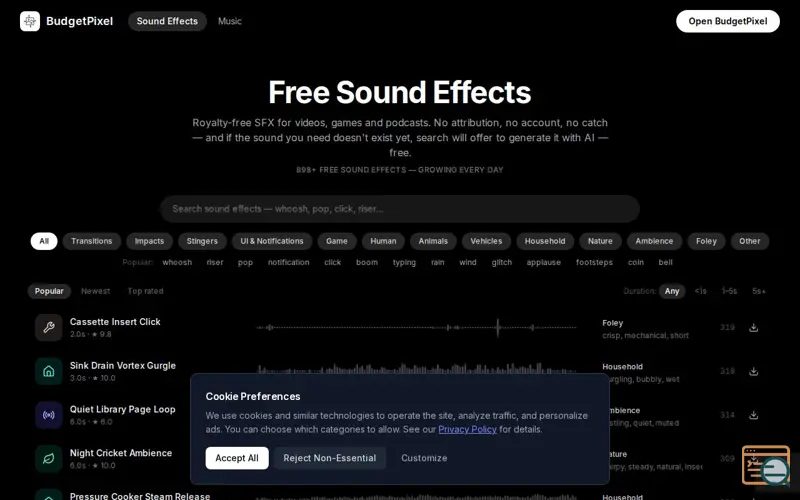The image size is (800, 500).
Task: Play the Cassette Insert Click waveform
Action: [416, 328]
